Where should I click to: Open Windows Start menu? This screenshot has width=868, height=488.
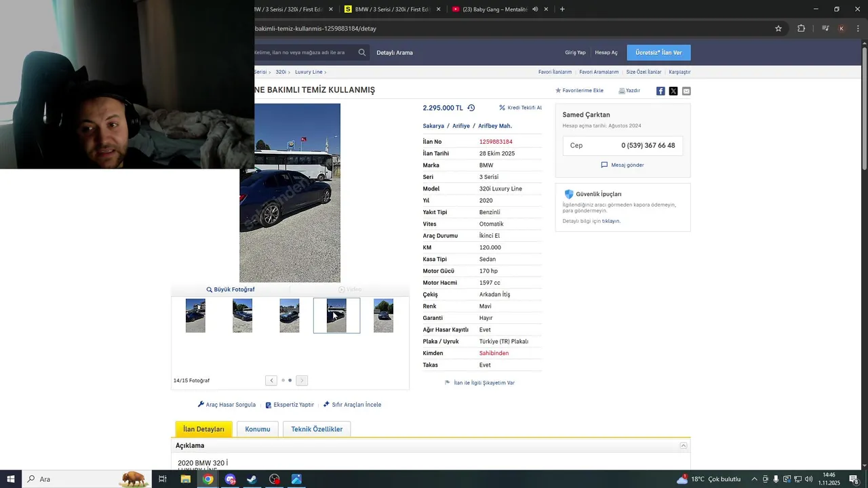tap(11, 479)
